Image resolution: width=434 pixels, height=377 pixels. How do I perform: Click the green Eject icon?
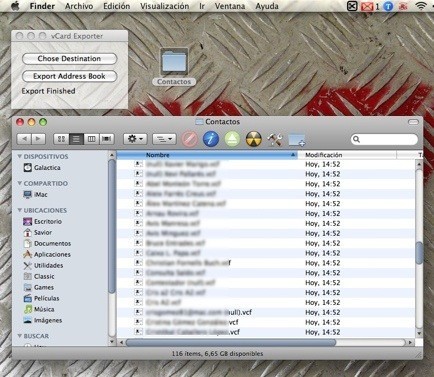pyautogui.click(x=232, y=139)
